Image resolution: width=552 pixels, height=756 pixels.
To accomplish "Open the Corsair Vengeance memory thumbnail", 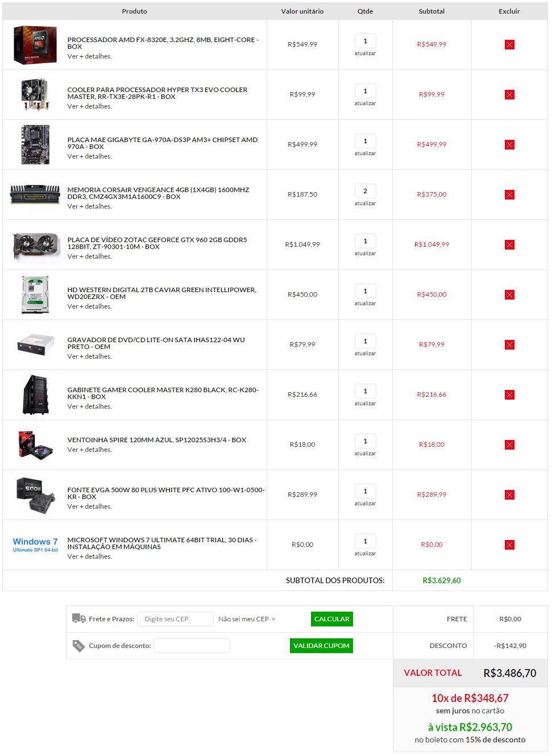I will point(35,194).
